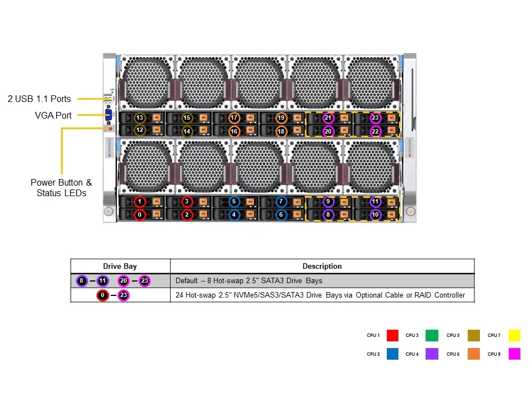Click the 'CPU 8' legend label
Screen dimensions: 532x399
(494, 354)
